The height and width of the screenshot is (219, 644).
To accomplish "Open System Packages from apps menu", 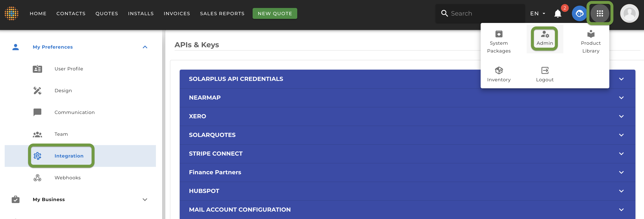I will [x=499, y=42].
